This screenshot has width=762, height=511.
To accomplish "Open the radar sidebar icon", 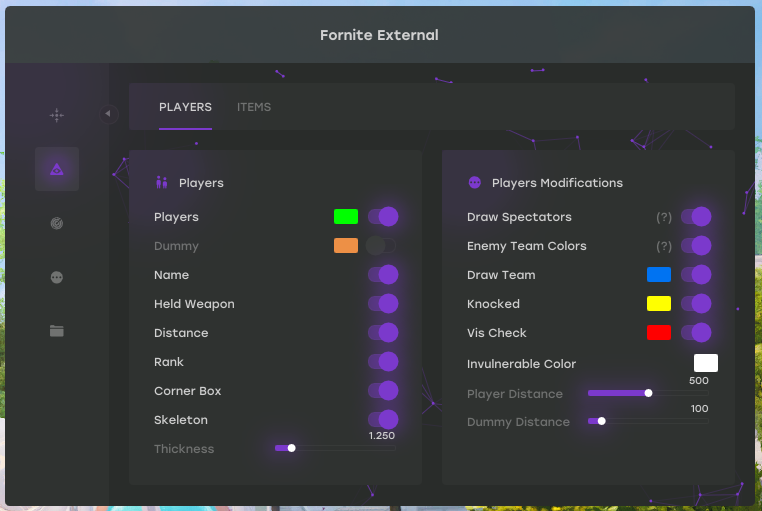I will 57,223.
